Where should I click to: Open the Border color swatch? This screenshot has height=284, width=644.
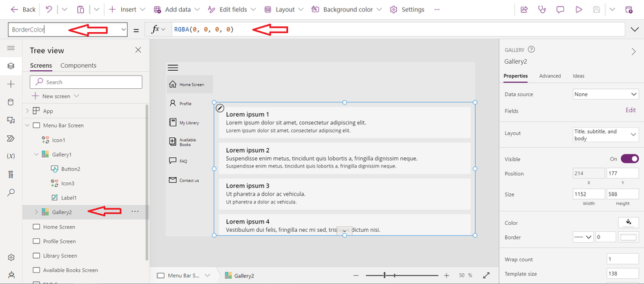[x=629, y=237]
